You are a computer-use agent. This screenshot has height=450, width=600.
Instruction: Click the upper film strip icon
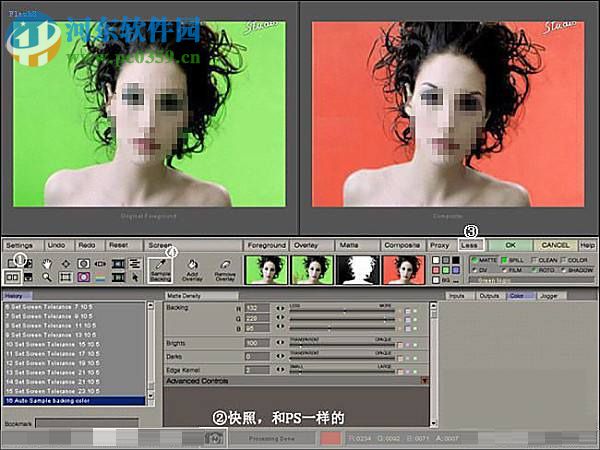pos(118,264)
